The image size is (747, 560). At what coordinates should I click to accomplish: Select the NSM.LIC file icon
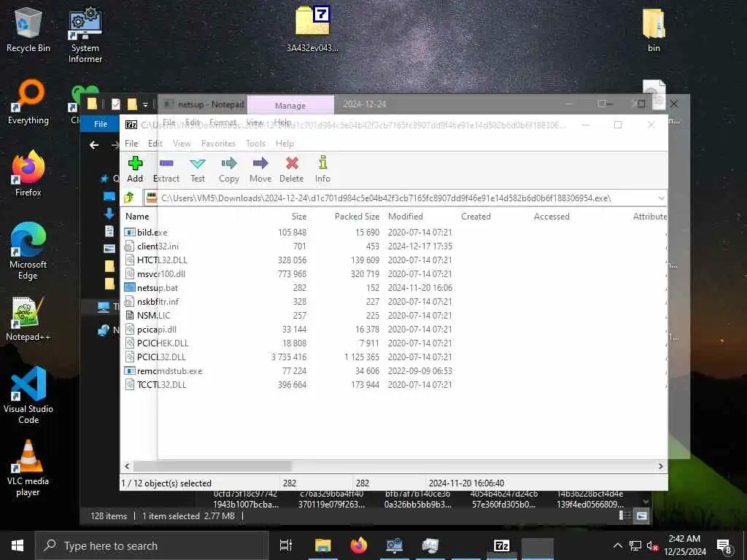(130, 315)
